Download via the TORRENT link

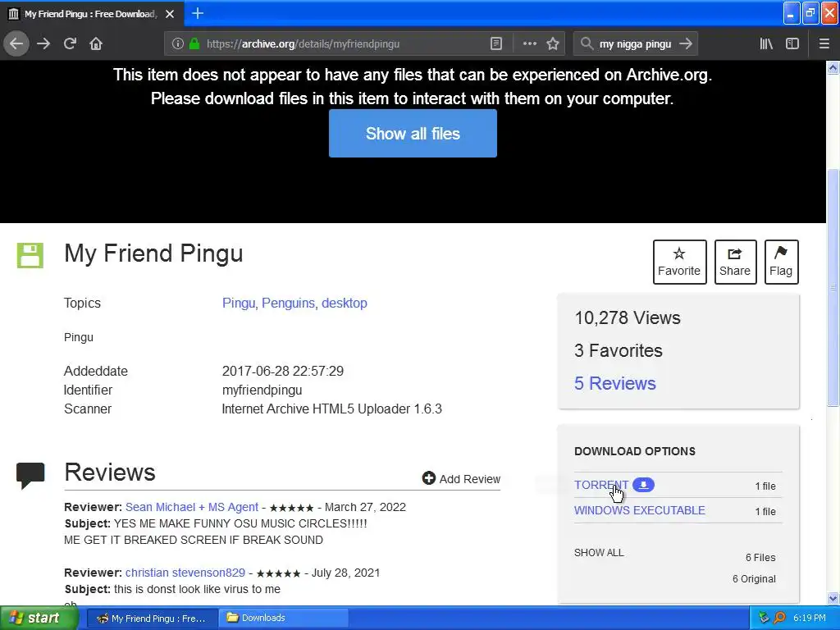click(601, 485)
